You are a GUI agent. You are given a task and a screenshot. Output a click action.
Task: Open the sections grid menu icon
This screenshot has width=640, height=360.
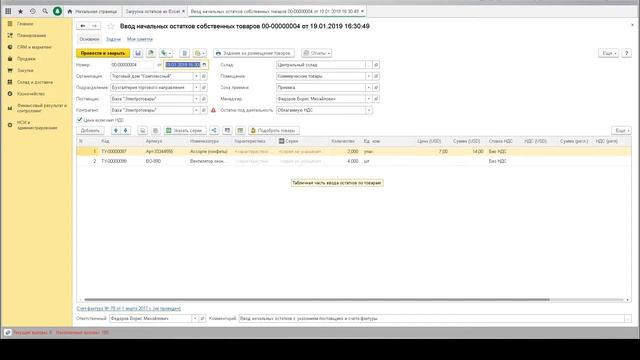8,11
